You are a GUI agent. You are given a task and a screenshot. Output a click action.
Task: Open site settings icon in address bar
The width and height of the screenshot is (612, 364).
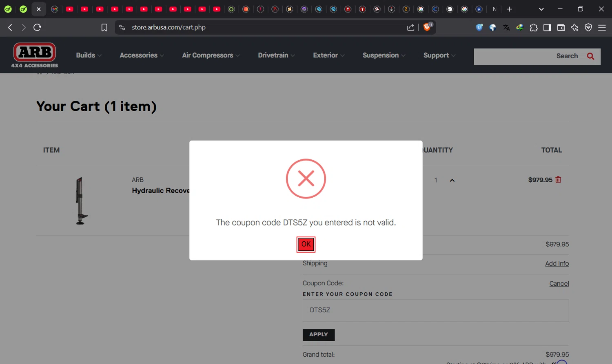pyautogui.click(x=122, y=27)
